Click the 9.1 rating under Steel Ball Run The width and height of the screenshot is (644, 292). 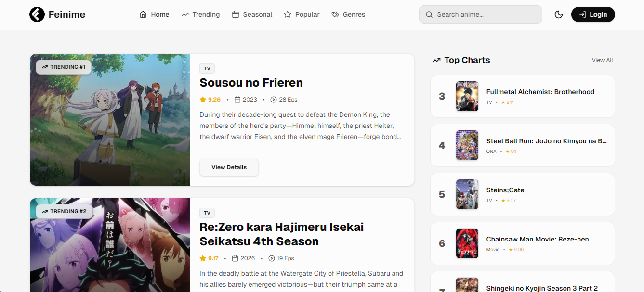click(x=511, y=152)
